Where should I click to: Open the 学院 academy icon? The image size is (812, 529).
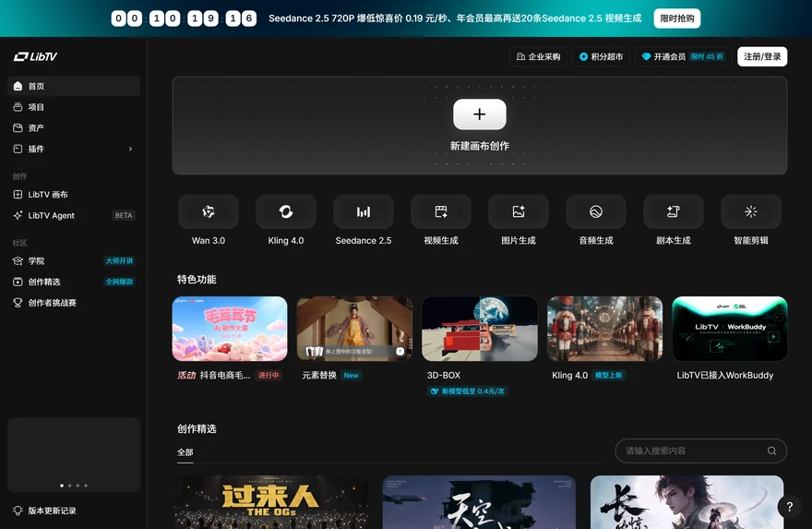coord(18,260)
